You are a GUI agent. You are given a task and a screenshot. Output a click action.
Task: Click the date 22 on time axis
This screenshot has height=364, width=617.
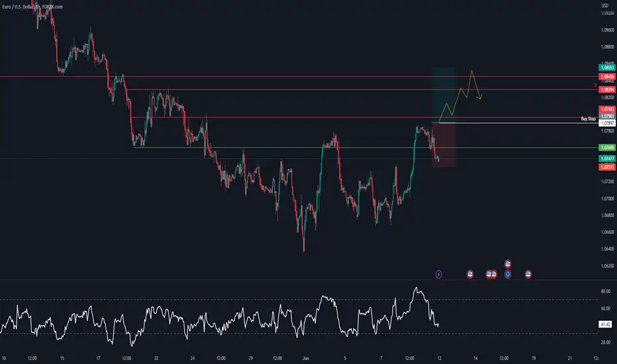[x=156, y=358]
